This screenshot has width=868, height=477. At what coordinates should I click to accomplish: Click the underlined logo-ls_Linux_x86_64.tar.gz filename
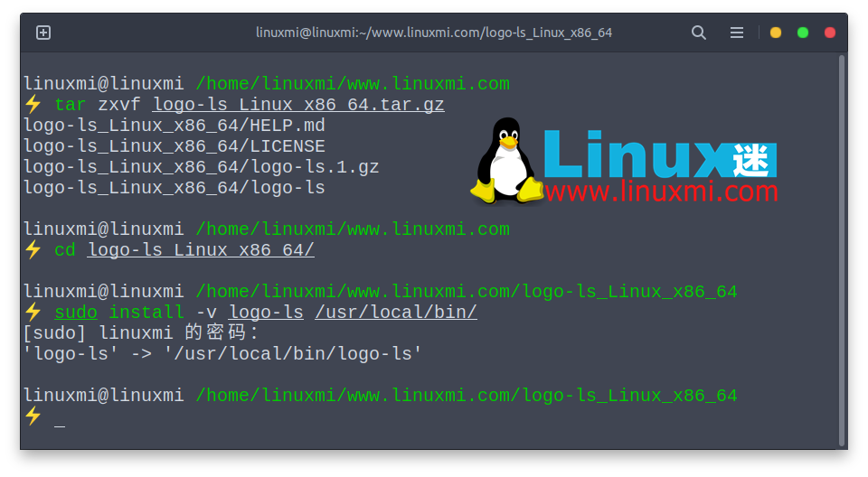298,105
